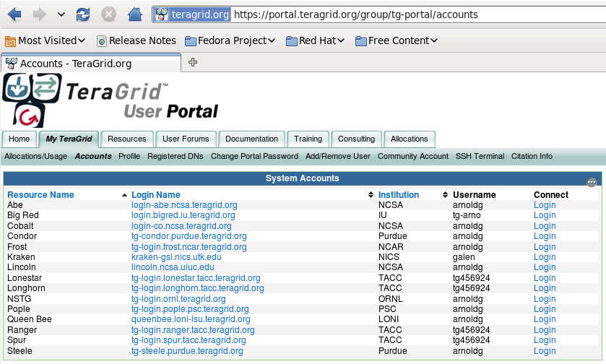The image size is (606, 364).
Task: Click the username tg-arno for Big Red
Action: 467,215
